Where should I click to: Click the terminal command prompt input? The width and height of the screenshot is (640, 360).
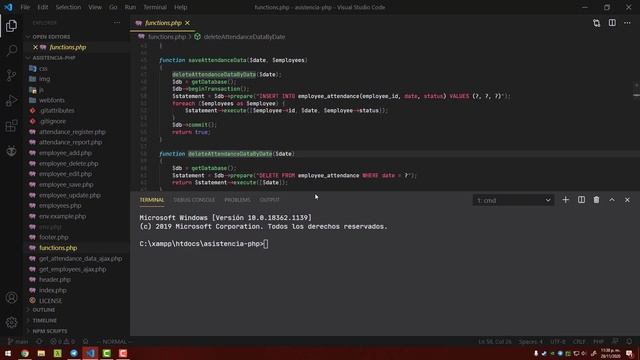[x=266, y=244]
